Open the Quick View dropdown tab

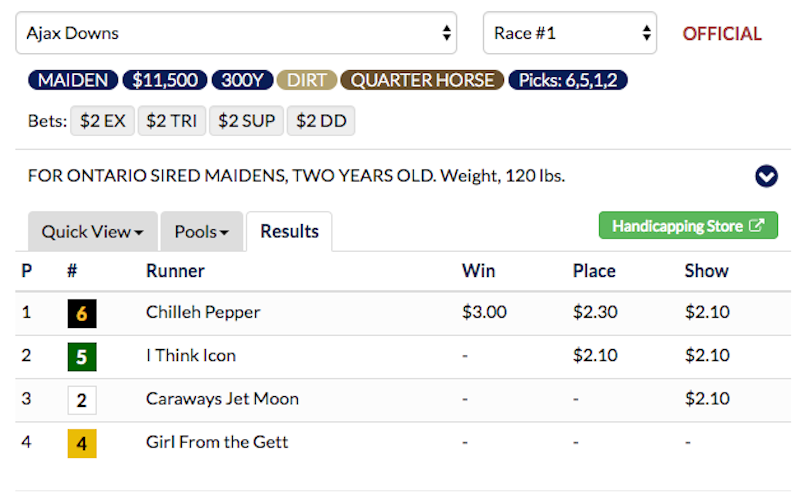click(91, 232)
